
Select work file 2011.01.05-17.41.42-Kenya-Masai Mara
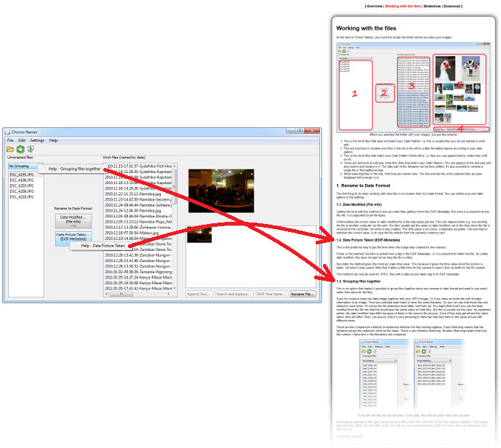[138, 289]
